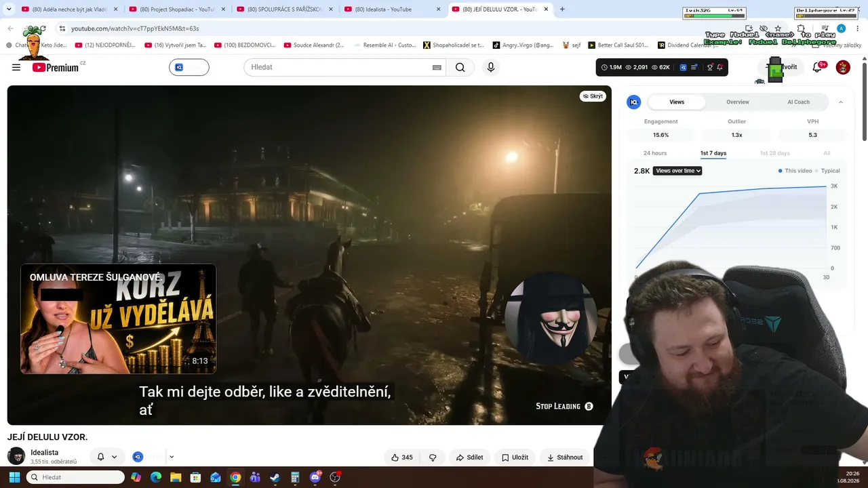Download video with Stáhnout button
This screenshot has width=868, height=488.
coord(565,457)
